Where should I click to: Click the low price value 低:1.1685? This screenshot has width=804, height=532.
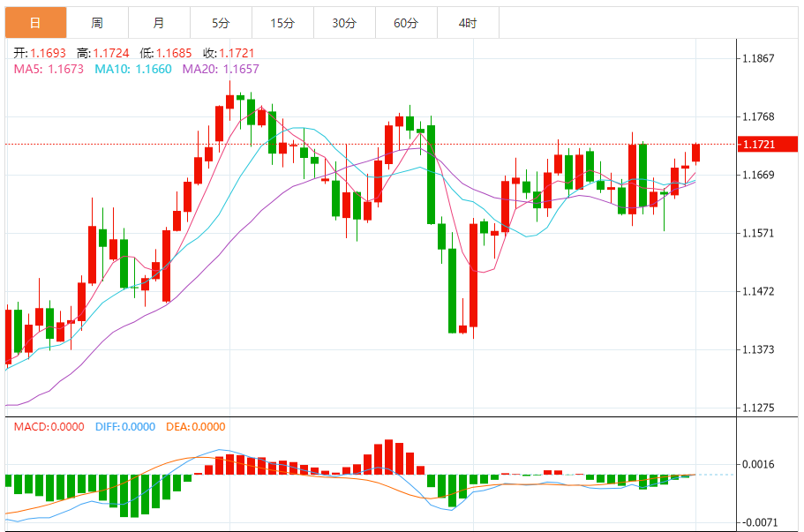click(166, 53)
